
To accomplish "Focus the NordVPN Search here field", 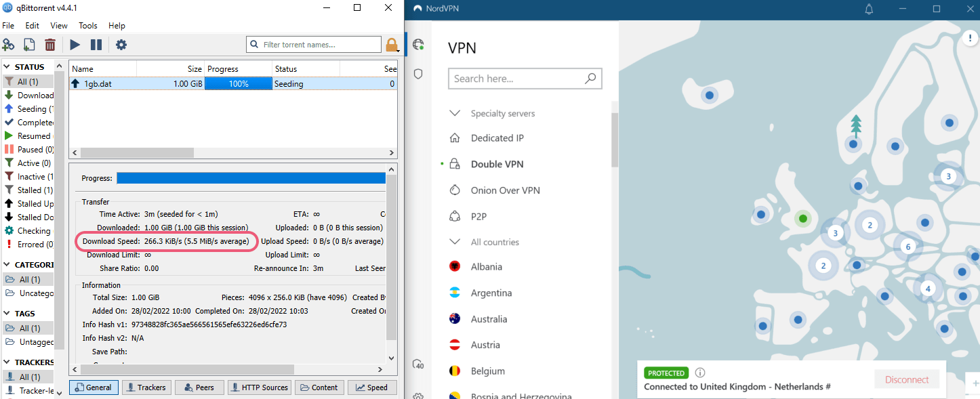I will (525, 79).
